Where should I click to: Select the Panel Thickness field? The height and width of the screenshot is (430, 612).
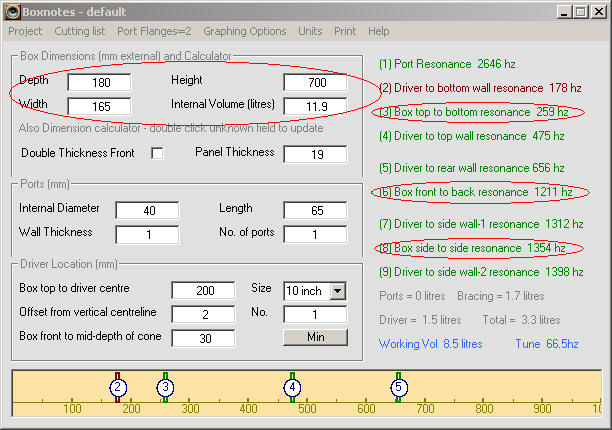tap(315, 154)
